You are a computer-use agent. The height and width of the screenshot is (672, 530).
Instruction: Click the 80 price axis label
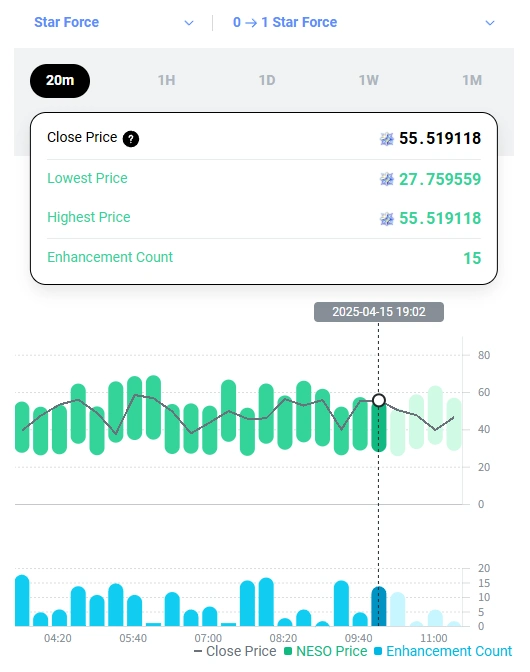(484, 355)
